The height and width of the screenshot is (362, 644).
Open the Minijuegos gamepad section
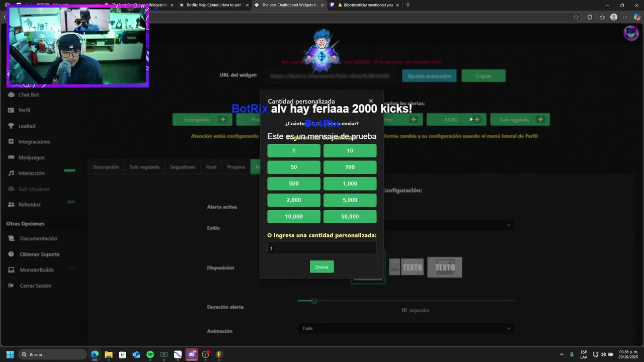31,157
